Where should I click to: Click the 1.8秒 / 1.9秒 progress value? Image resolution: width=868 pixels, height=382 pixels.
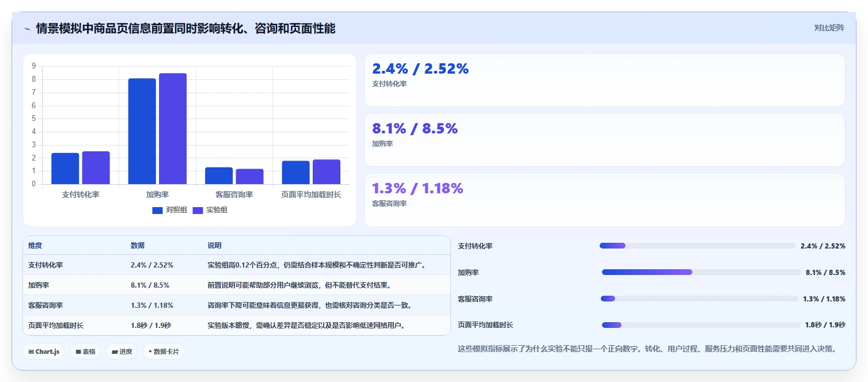[x=825, y=325]
